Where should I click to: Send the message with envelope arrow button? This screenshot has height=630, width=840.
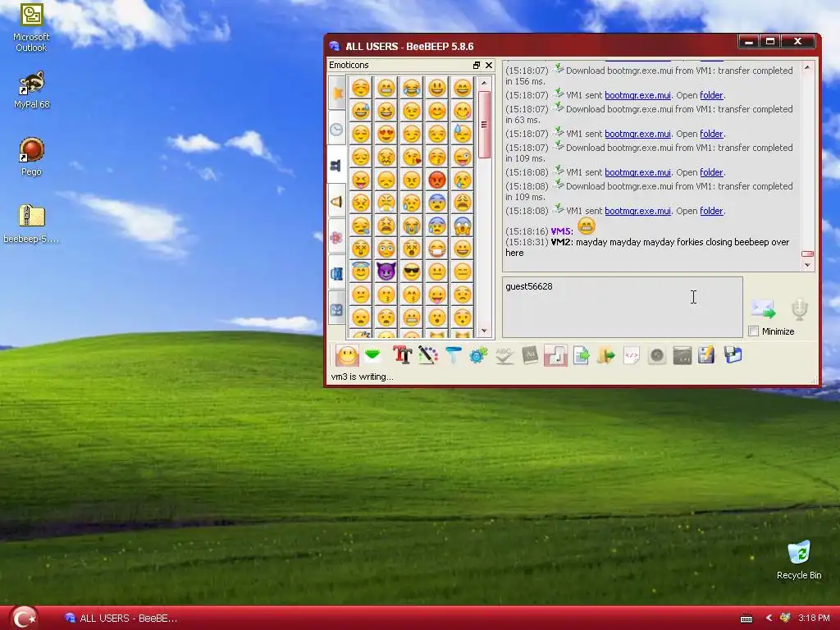(x=763, y=309)
